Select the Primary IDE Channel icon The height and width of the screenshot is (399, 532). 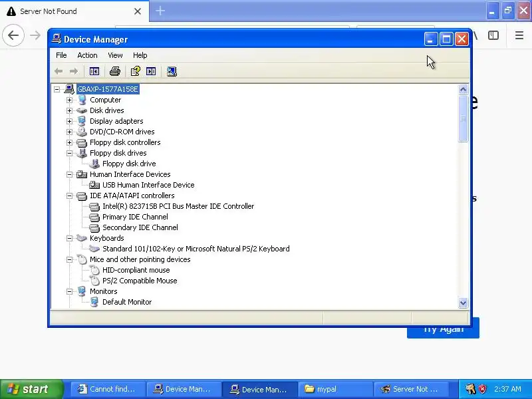(94, 217)
